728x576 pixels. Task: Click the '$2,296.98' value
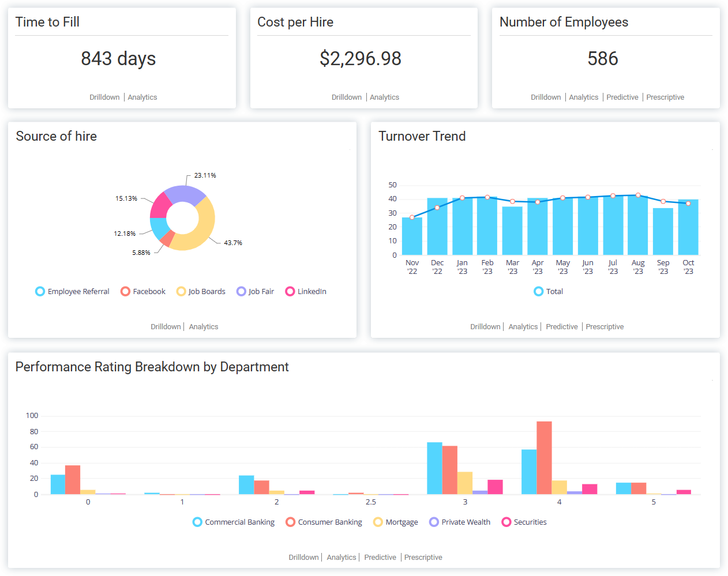(x=361, y=59)
